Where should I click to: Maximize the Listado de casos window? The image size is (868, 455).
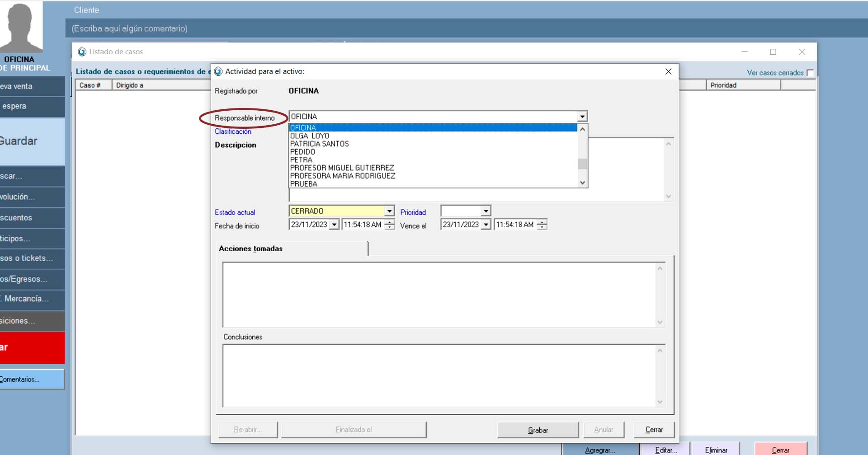tap(773, 52)
